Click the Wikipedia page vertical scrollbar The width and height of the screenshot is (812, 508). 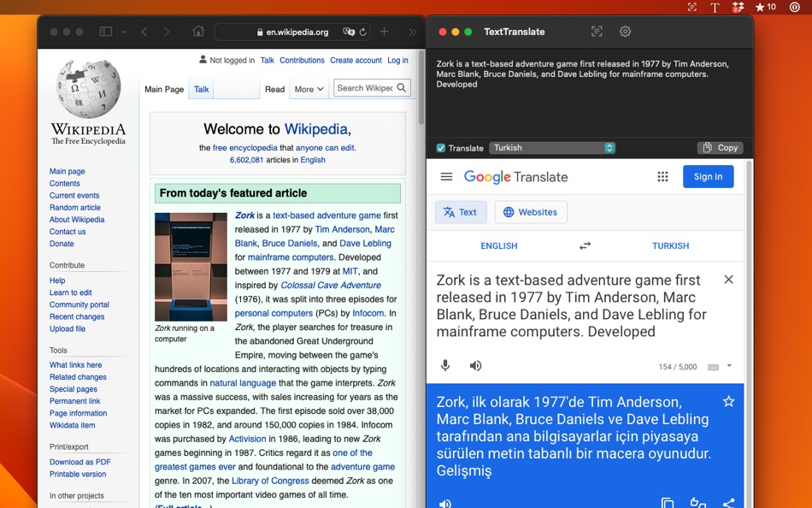coord(421,87)
